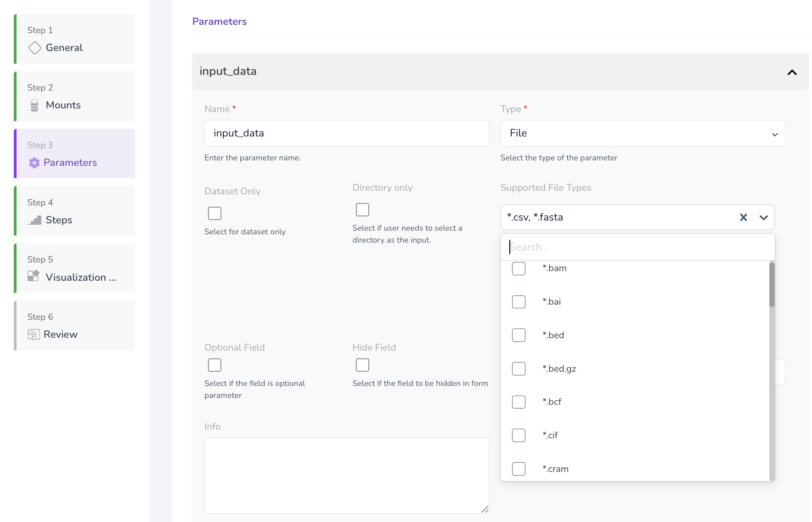This screenshot has height=522, width=812.
Task: Collapse the input_data section chevron
Action: coord(792,72)
